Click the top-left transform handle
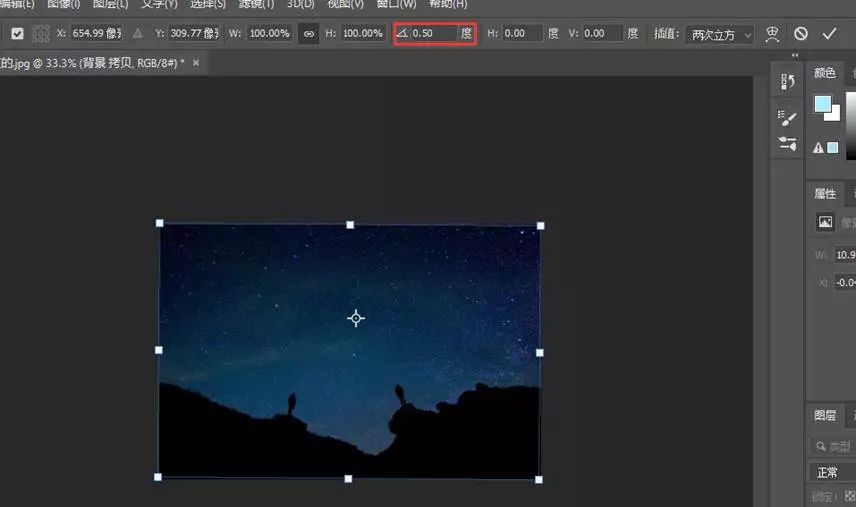The width and height of the screenshot is (856, 507). [159, 223]
